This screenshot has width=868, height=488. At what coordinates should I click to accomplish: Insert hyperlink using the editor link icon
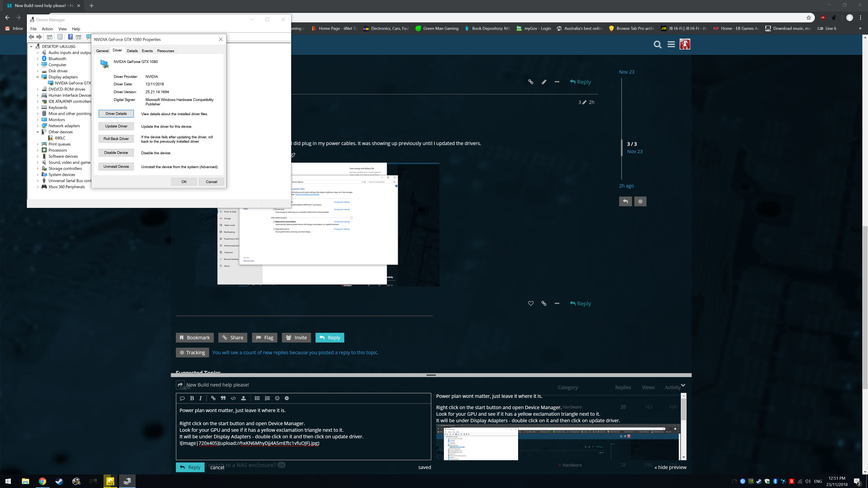click(213, 398)
